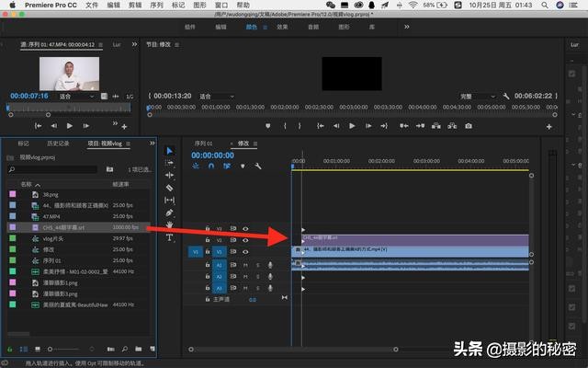Expand source panel overflow chevrons
This screenshot has height=368, width=588.
click(x=135, y=44)
